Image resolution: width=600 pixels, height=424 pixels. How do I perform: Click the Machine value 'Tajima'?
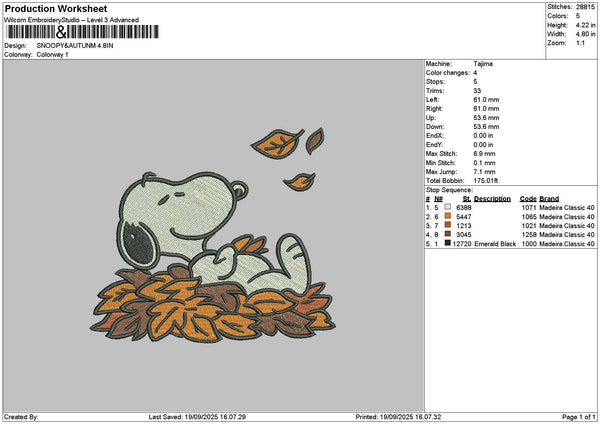[483, 64]
